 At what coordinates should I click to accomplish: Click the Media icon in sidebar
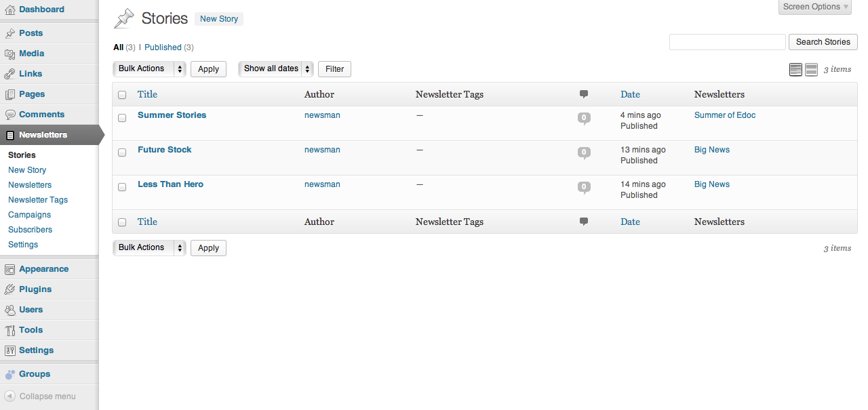(9, 54)
